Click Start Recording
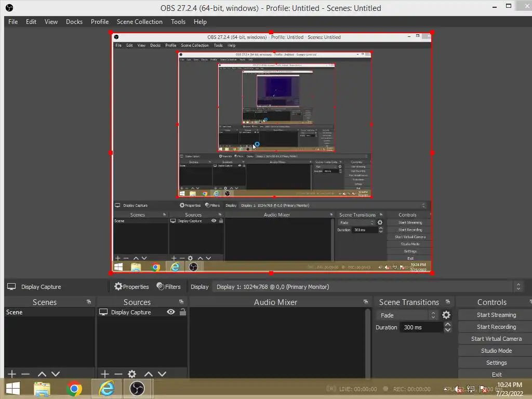Image resolution: width=532 pixels, height=399 pixels. click(496, 327)
